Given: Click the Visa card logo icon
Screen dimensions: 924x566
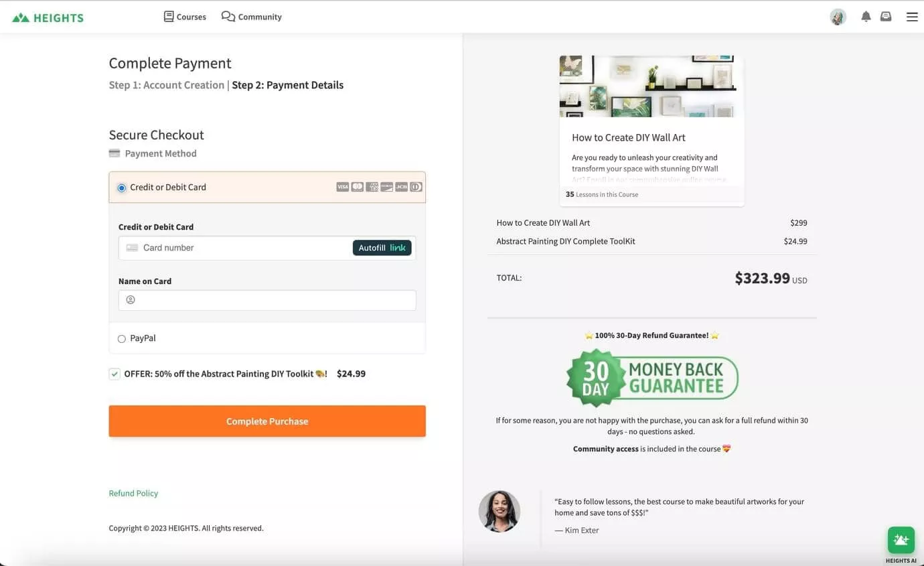Looking at the screenshot, I should tap(342, 187).
